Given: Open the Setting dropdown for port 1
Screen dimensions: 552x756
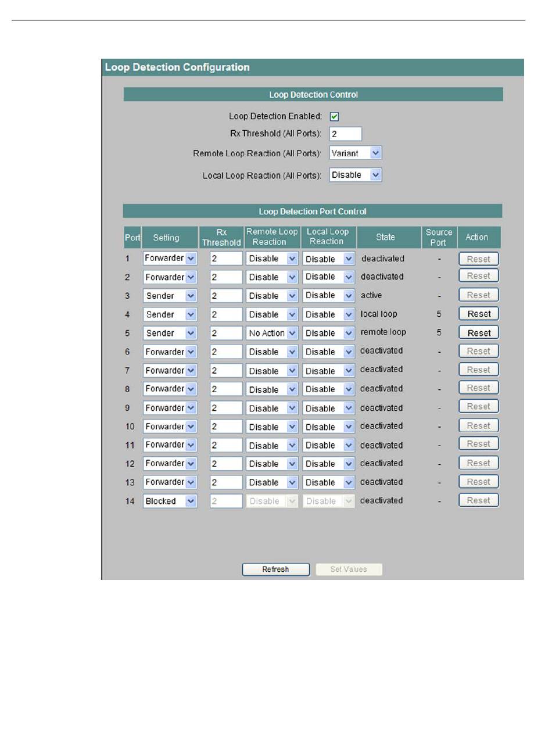Looking at the screenshot, I should tap(170, 259).
